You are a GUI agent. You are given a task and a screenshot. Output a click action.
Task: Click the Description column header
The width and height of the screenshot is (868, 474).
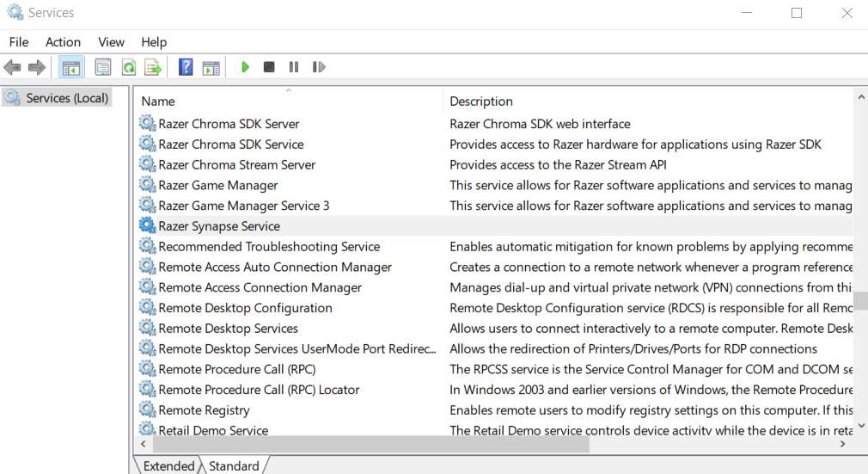(481, 101)
